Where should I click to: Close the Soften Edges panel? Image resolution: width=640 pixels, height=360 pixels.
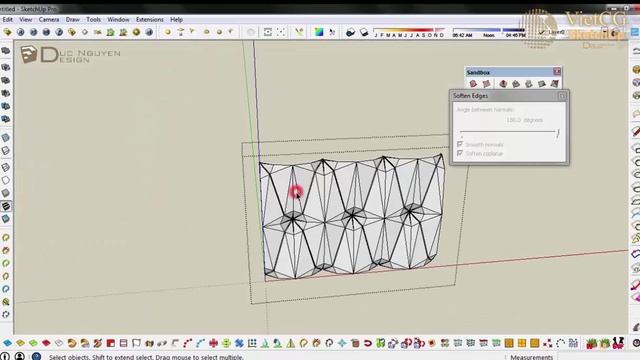point(562,96)
